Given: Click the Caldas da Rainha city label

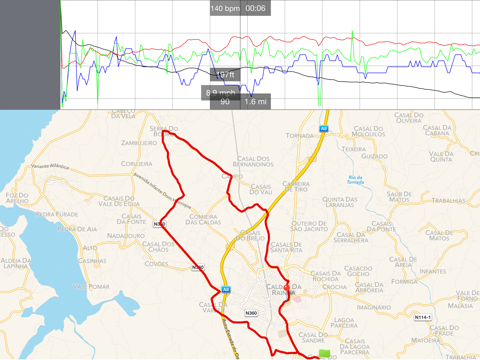Looking at the screenshot, I should (x=284, y=289).
